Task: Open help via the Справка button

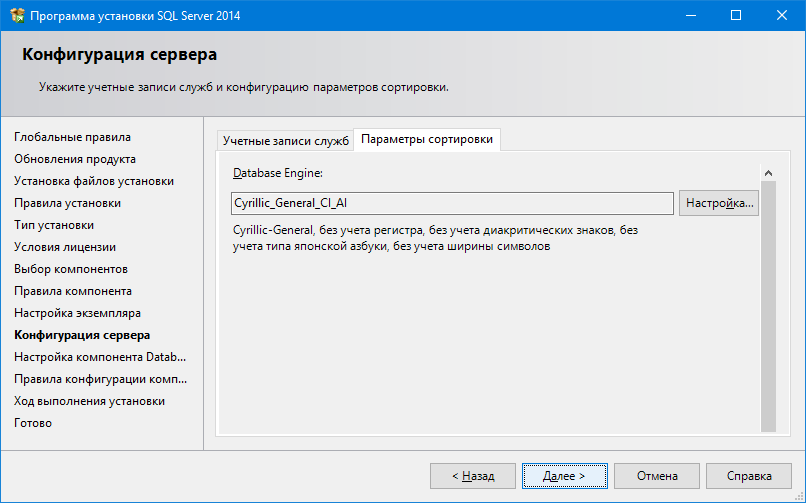Action: click(749, 476)
